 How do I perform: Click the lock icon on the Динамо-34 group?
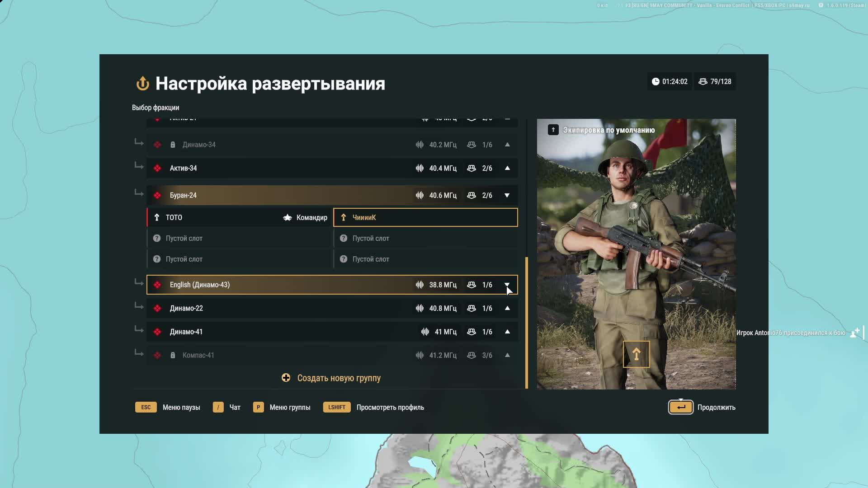(x=173, y=145)
